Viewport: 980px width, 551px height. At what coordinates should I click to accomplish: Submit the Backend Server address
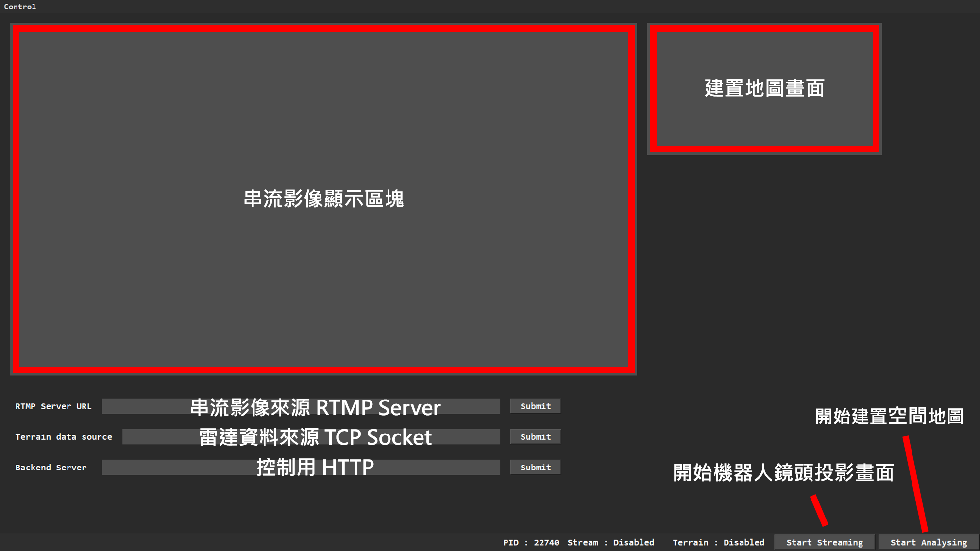pos(535,468)
